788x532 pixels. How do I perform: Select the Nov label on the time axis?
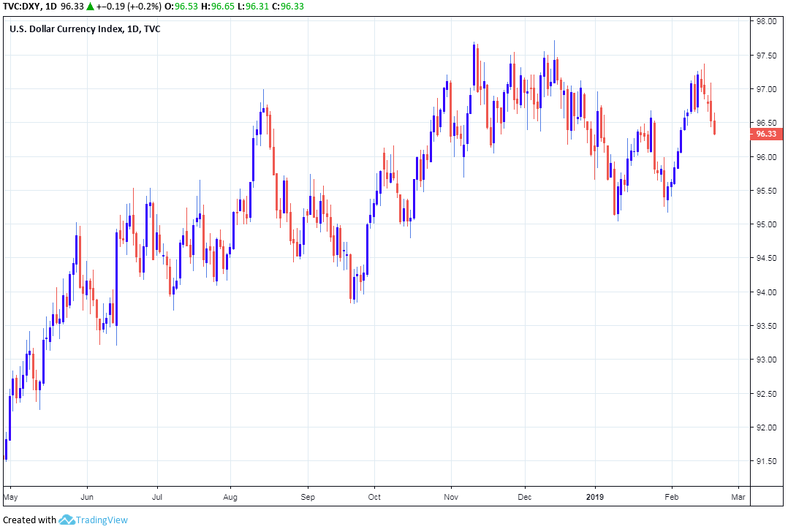(451, 495)
